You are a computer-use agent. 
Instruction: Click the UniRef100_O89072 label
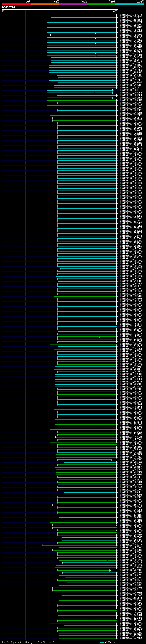click(131, 268)
